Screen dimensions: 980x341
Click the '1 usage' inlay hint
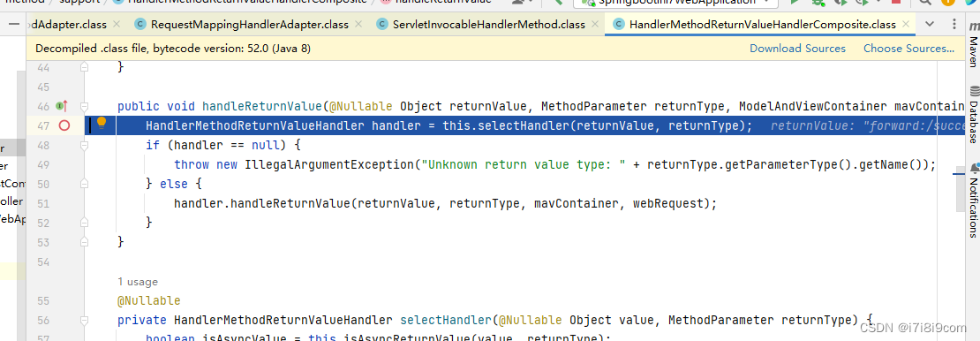138,282
